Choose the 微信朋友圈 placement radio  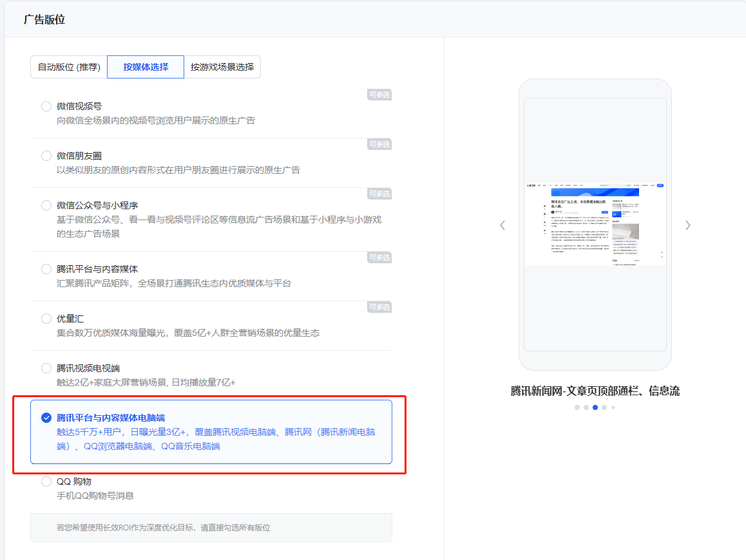pyautogui.click(x=46, y=156)
